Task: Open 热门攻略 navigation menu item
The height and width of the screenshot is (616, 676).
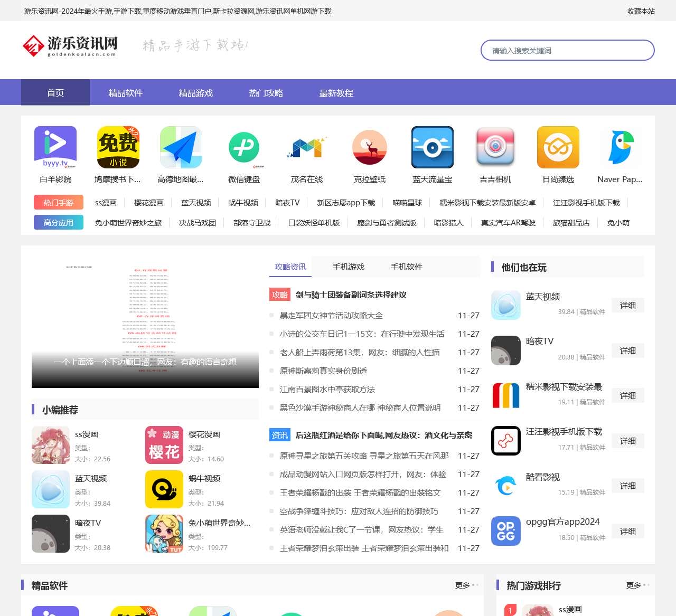Action: coord(266,92)
